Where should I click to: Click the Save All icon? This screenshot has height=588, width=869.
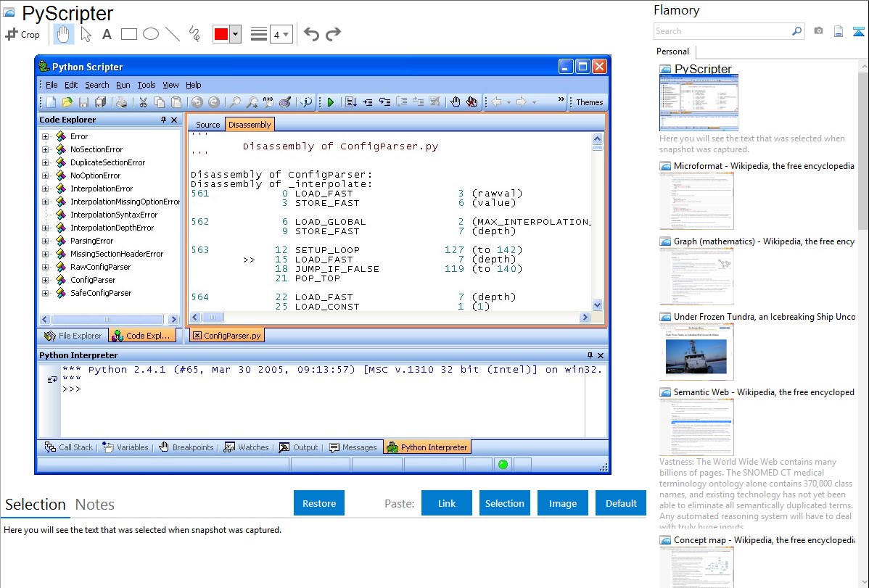pyautogui.click(x=100, y=102)
